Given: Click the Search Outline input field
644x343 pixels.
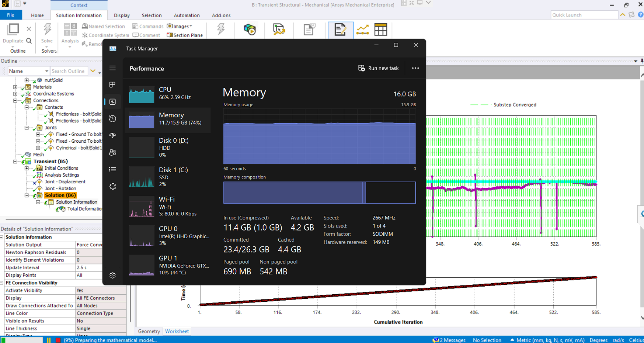Looking at the screenshot, I should click(x=69, y=71).
